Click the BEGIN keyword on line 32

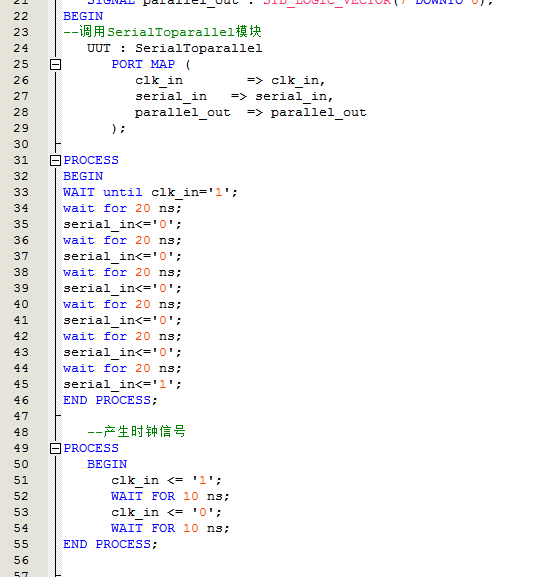(83, 176)
